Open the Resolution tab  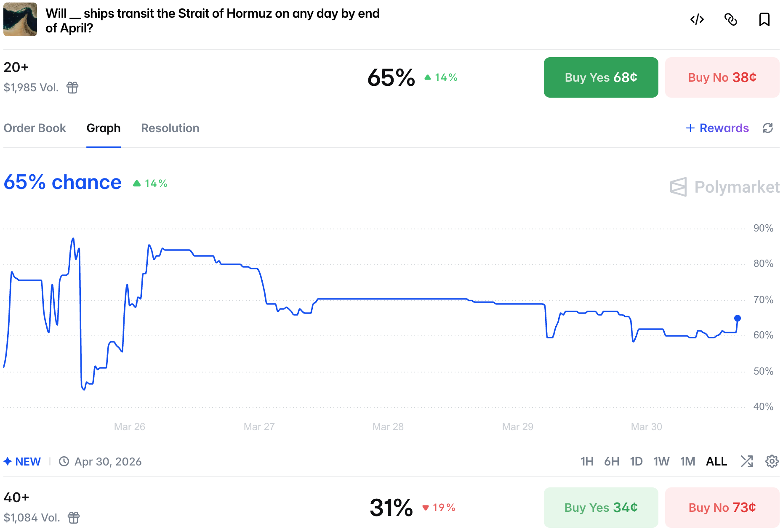pos(170,128)
